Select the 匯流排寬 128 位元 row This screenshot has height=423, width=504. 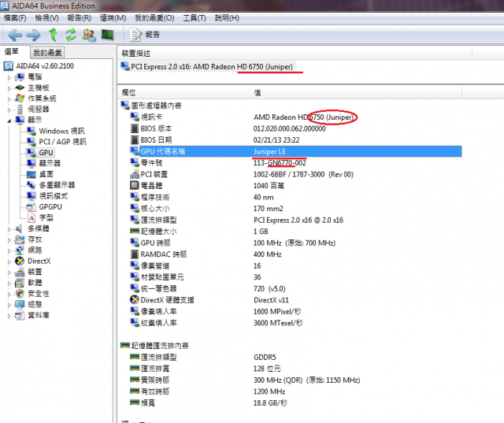point(295,369)
